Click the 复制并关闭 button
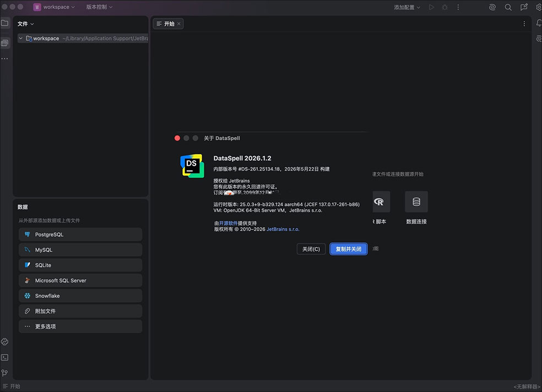The height and width of the screenshot is (392, 542). [349, 249]
